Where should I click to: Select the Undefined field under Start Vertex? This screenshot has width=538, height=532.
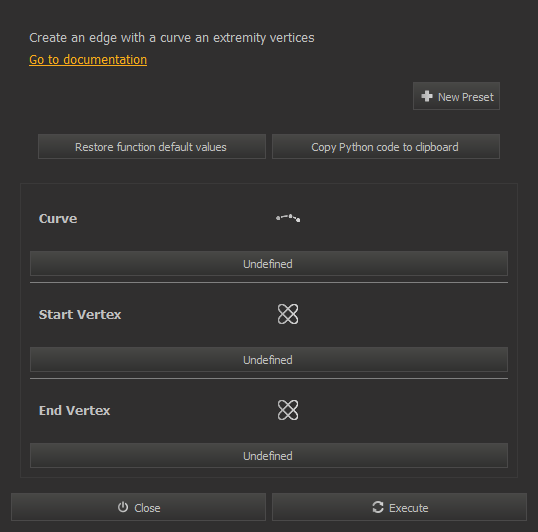click(x=269, y=359)
